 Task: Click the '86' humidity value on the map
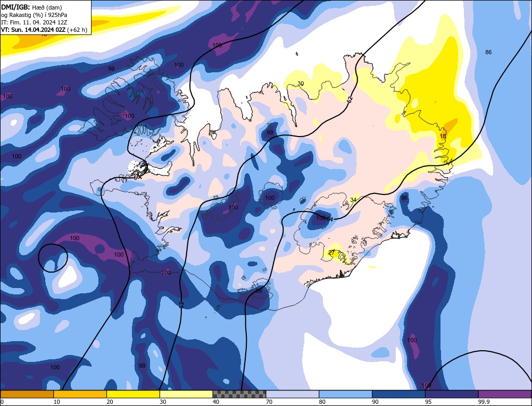tap(488, 52)
